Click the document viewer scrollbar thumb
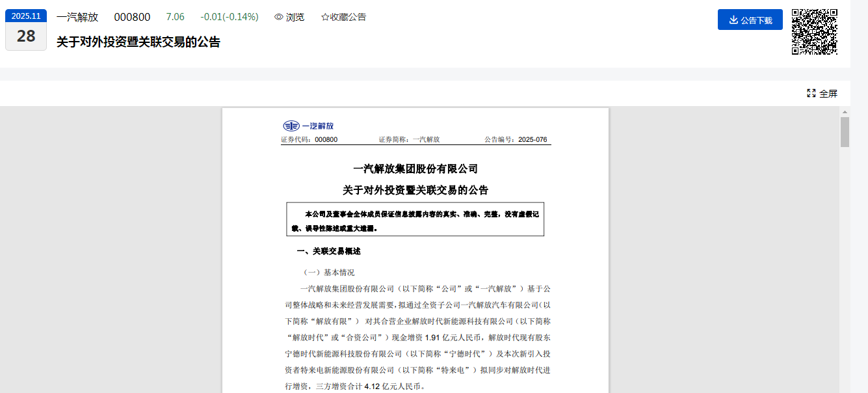868x393 pixels. click(x=845, y=132)
